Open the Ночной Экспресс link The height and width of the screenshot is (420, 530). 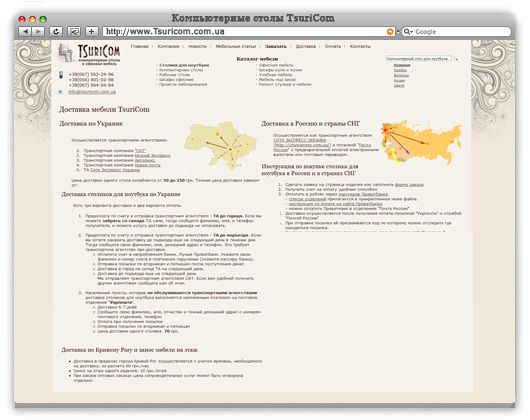point(153,155)
